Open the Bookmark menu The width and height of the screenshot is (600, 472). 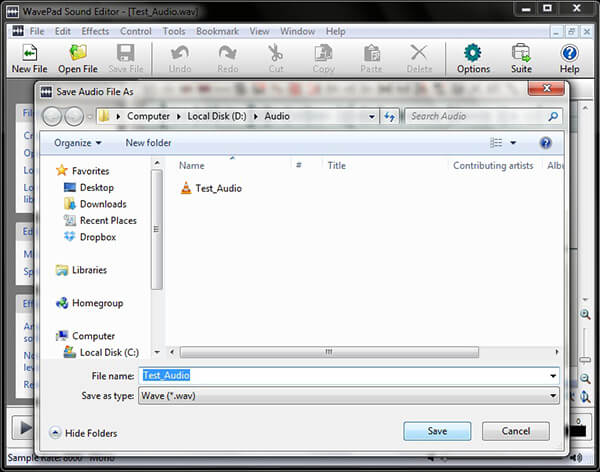tap(217, 31)
